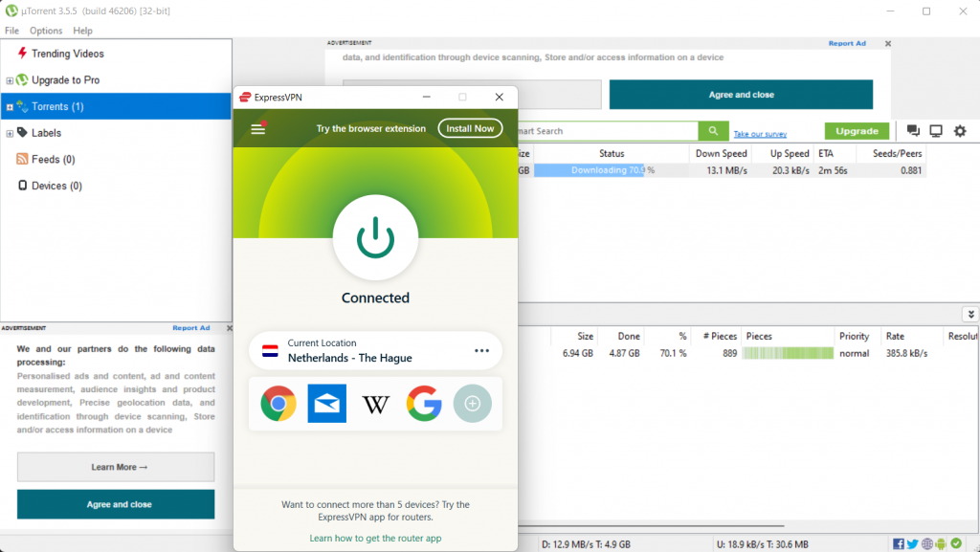980x552 pixels.
Task: Click the green Upgrade button
Action: 857,131
